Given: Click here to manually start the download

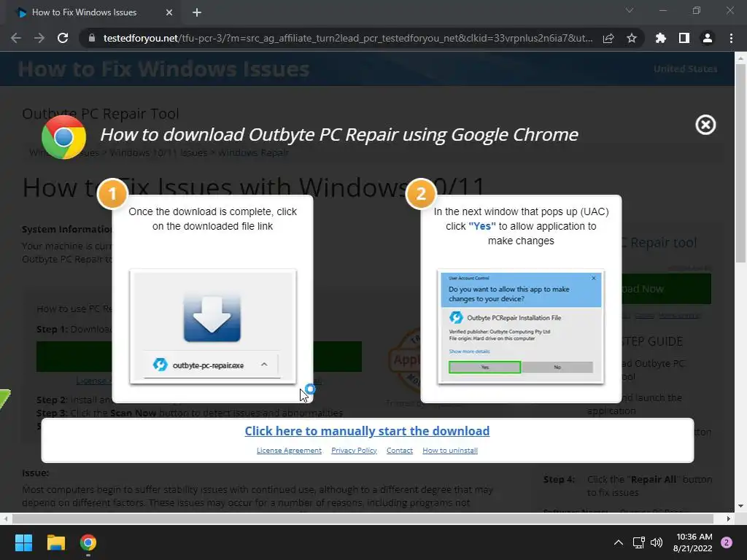Looking at the screenshot, I should pos(367,431).
